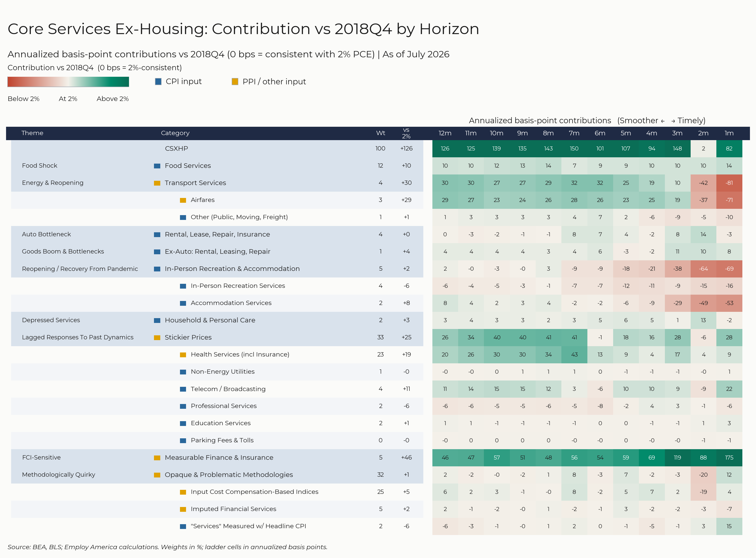The height and width of the screenshot is (558, 756).
Task: Click the orange PPI / other input legend swatch
Action: 235,81
